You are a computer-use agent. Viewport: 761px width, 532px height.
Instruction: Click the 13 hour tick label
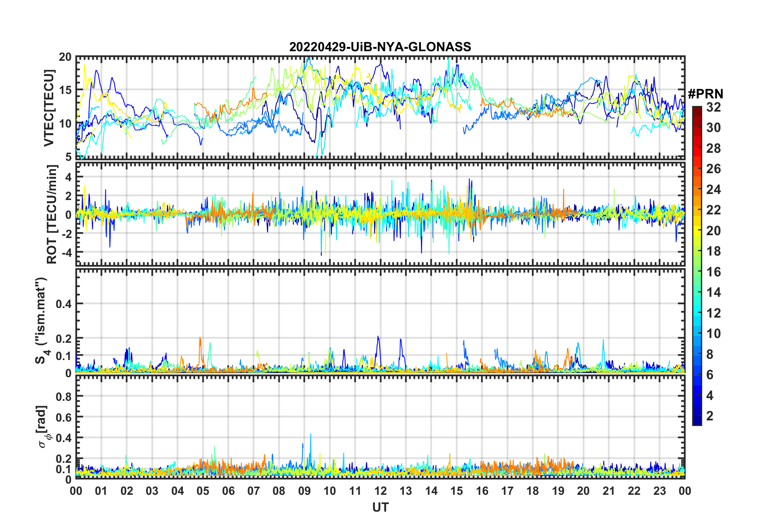point(406,491)
